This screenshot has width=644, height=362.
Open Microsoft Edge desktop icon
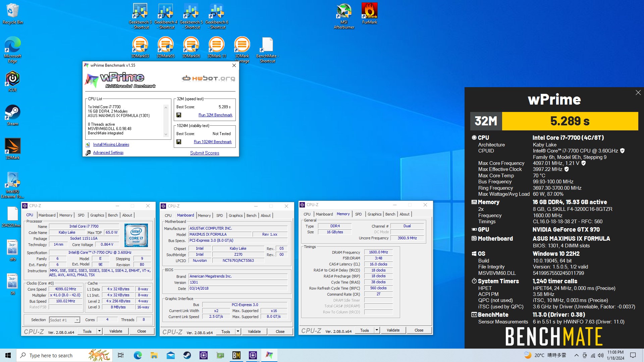pos(12,50)
